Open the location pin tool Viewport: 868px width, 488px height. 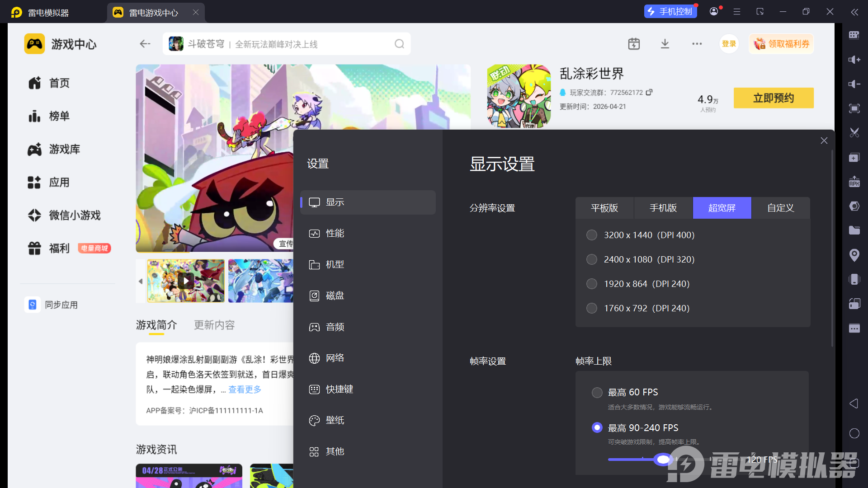click(854, 255)
